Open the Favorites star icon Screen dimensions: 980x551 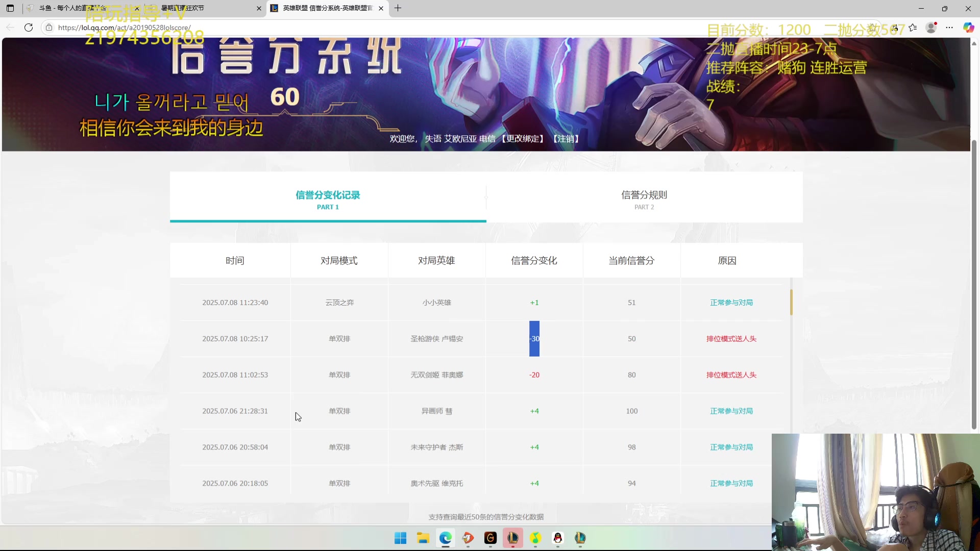(x=913, y=28)
